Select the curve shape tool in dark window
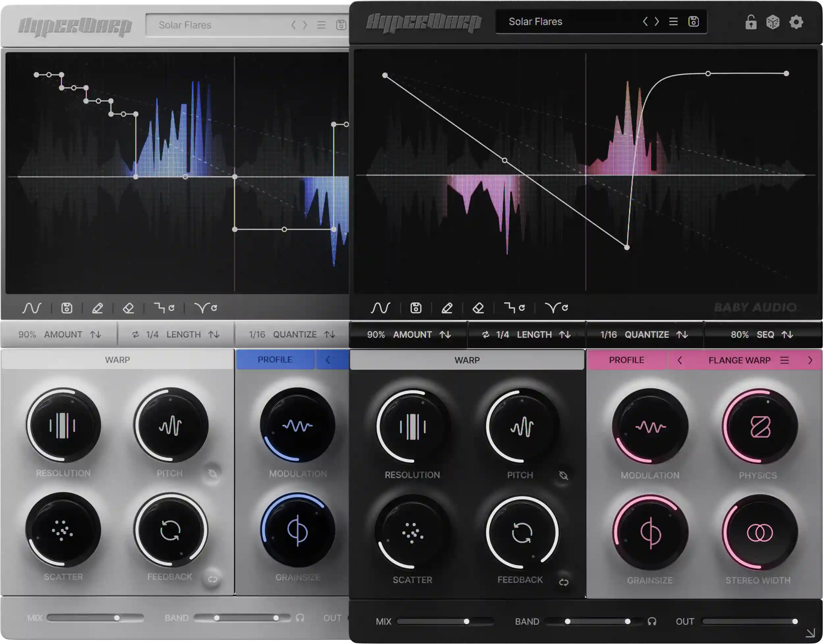The image size is (823, 644). click(380, 308)
